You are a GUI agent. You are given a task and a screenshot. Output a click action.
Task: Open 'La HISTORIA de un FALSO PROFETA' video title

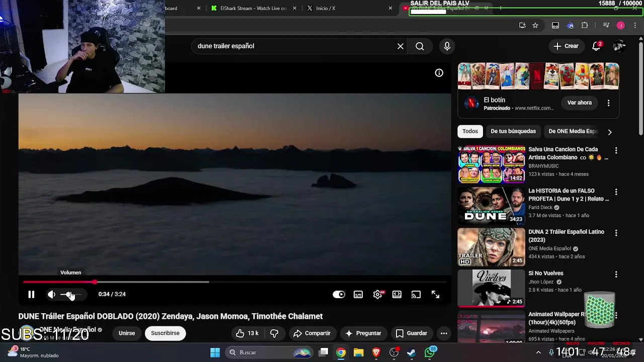[x=569, y=195]
